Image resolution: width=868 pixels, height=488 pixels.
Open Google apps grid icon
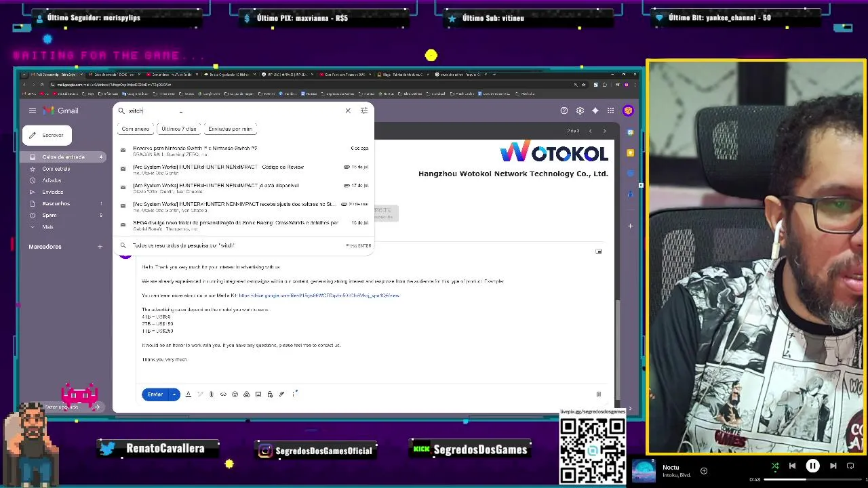click(610, 110)
